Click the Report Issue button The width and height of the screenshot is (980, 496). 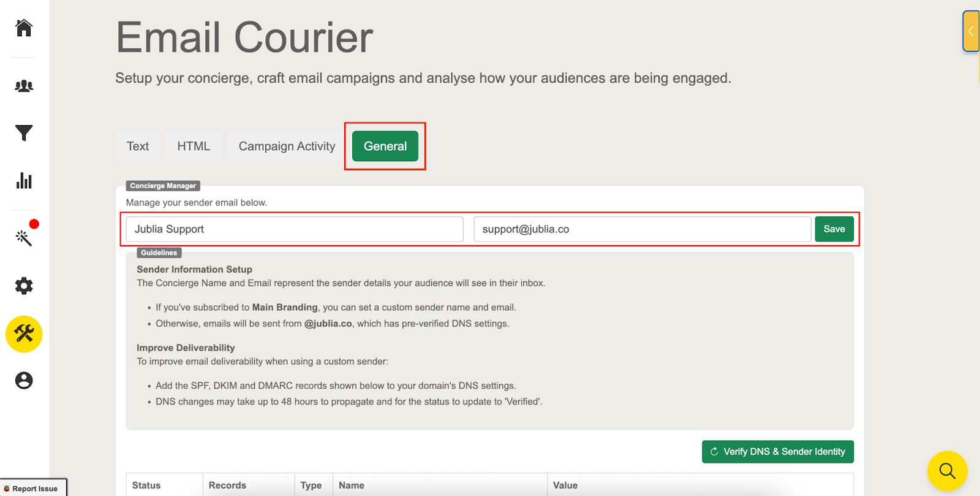pyautogui.click(x=33, y=488)
